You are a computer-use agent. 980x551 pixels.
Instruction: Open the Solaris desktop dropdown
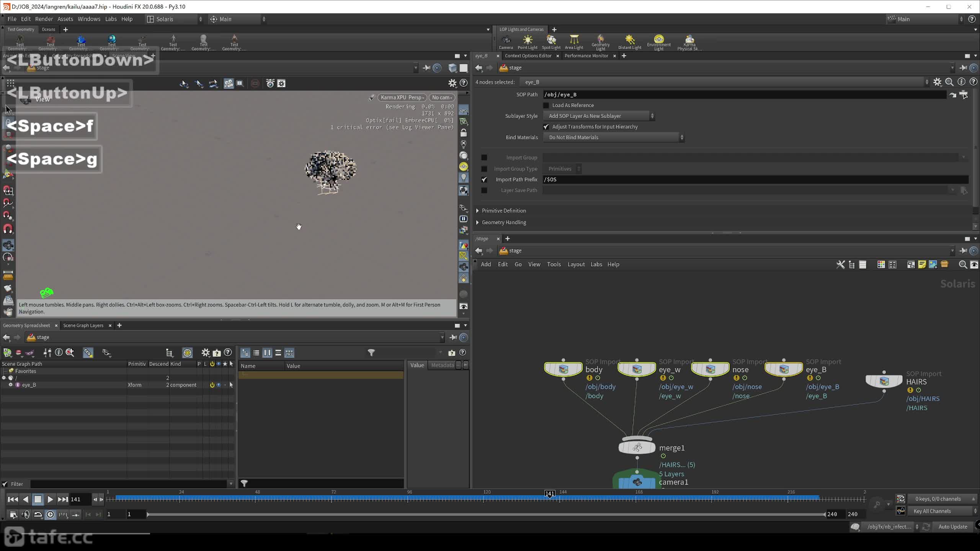click(175, 19)
